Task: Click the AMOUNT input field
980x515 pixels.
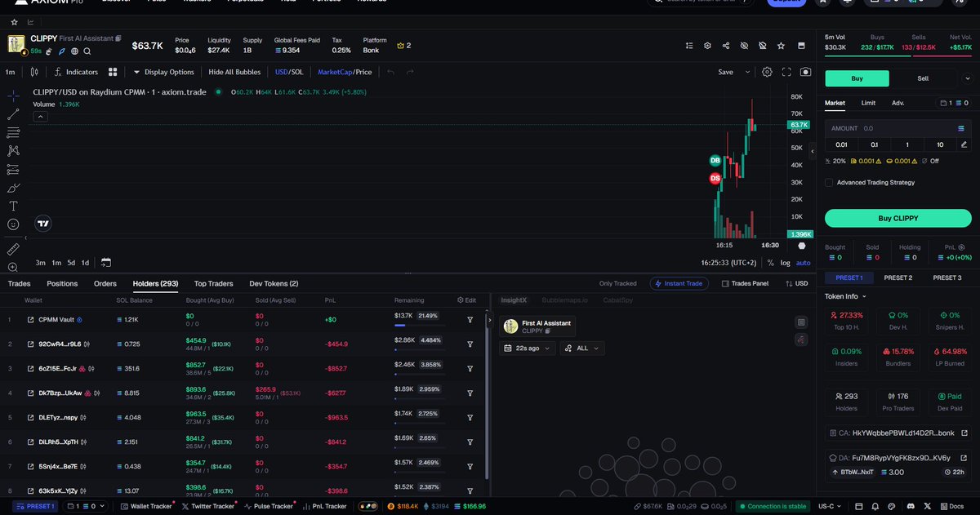Action: pyautogui.click(x=898, y=128)
